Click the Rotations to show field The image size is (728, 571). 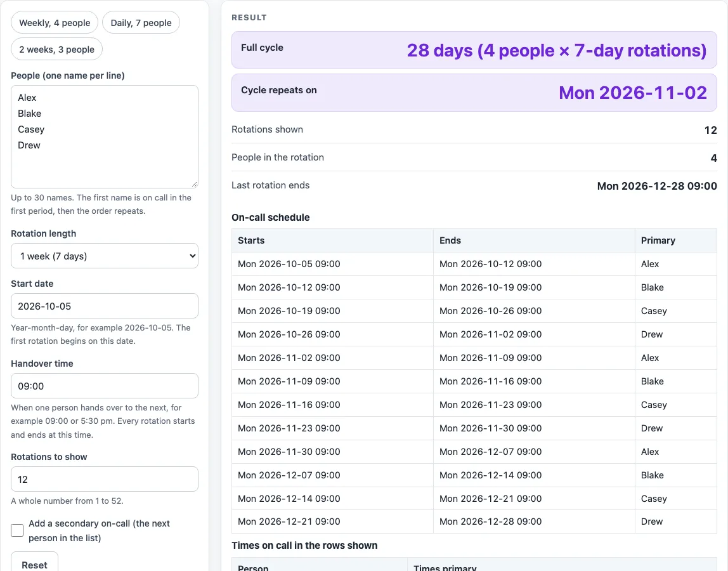point(105,480)
